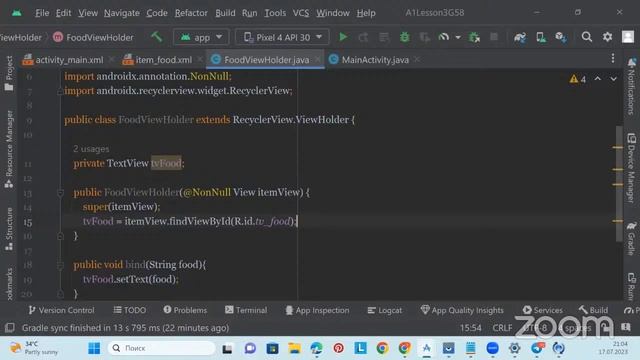Open the Gradle side panel

click(631, 239)
